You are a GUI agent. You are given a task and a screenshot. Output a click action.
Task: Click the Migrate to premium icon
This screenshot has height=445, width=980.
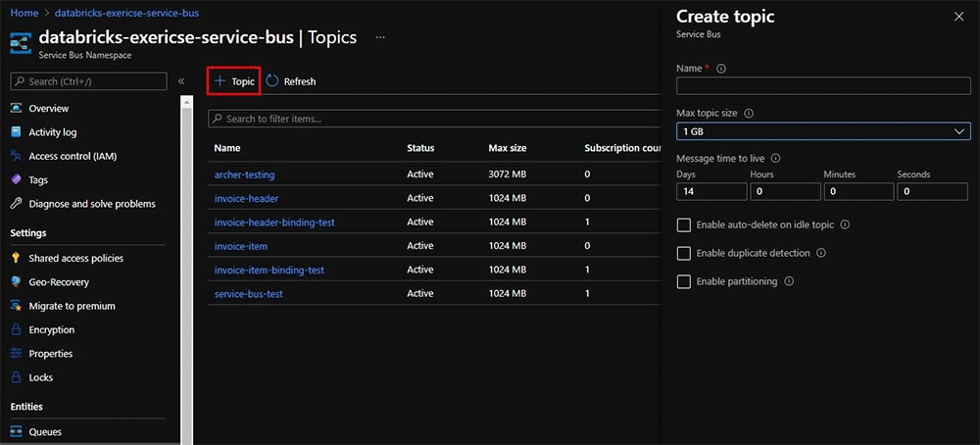pyautogui.click(x=17, y=306)
